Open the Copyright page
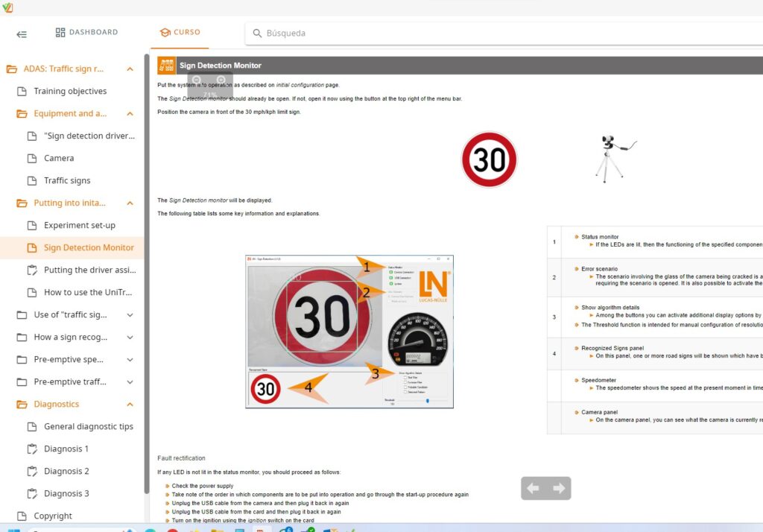 (53, 516)
